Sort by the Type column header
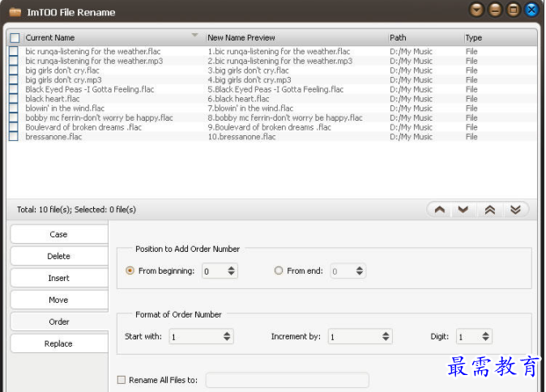This screenshot has width=546, height=392. click(500, 37)
